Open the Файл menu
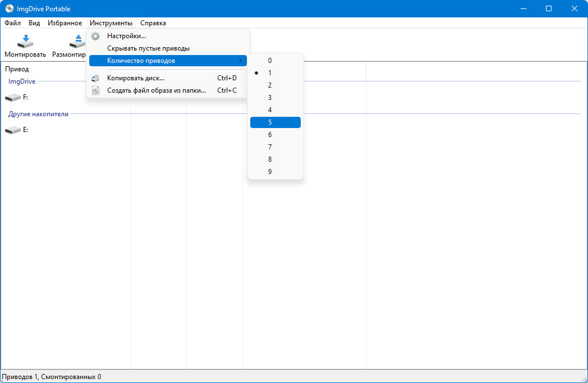The height and width of the screenshot is (383, 588). tap(13, 23)
